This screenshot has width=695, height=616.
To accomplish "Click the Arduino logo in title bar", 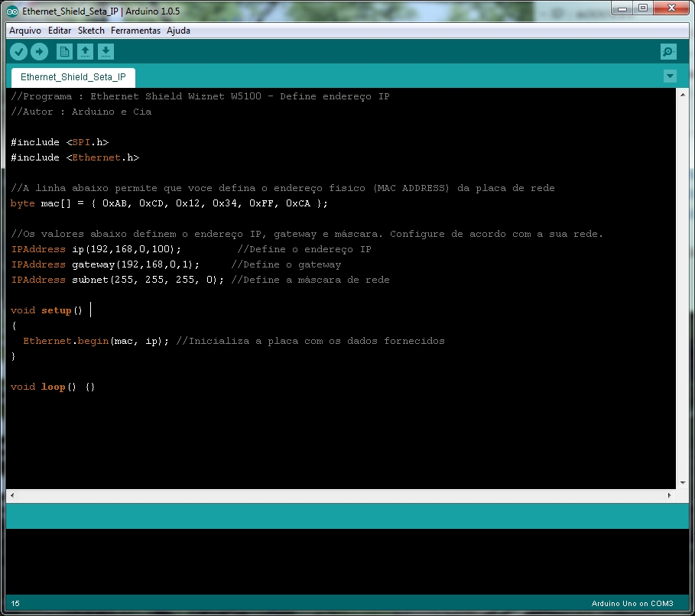I will [12, 11].
